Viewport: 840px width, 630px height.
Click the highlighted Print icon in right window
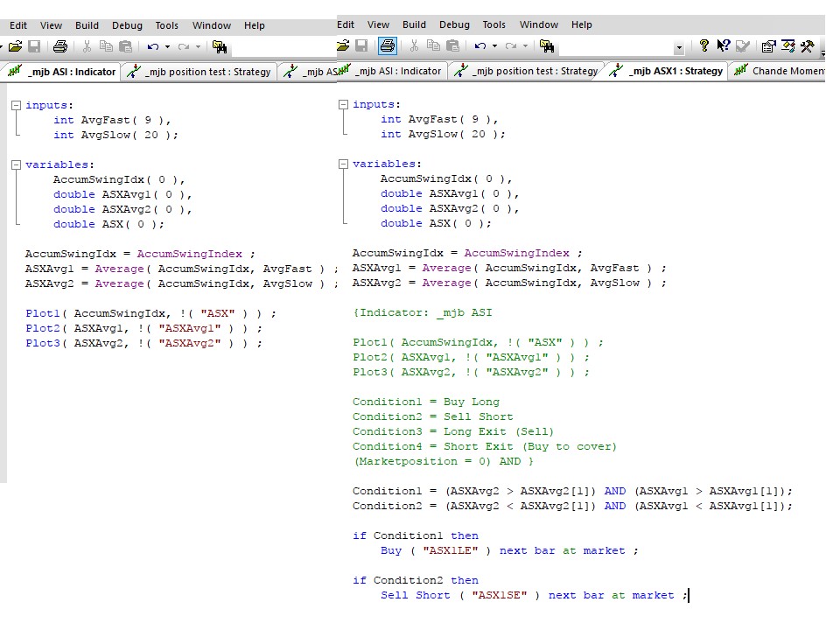point(388,45)
